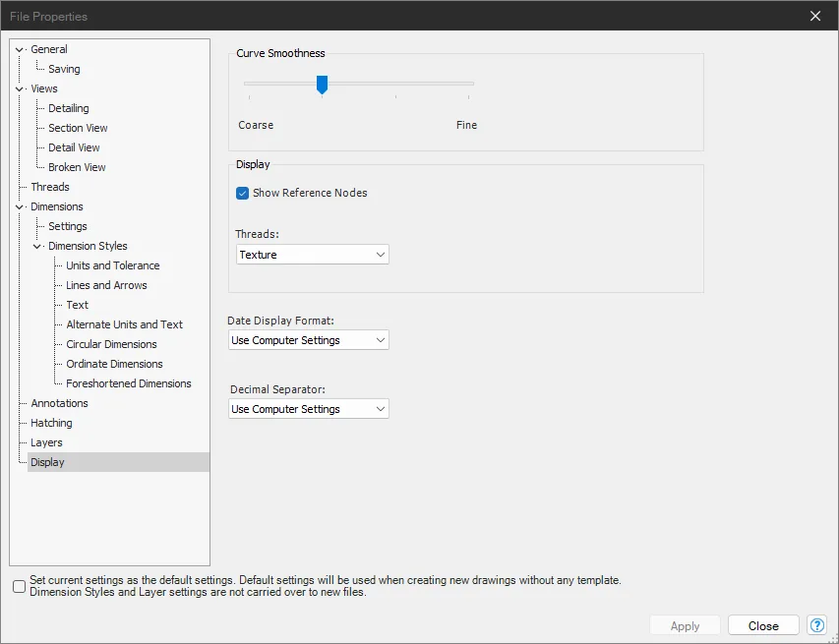Open the help question mark icon
This screenshot has width=839, height=644.
pyautogui.click(x=817, y=625)
